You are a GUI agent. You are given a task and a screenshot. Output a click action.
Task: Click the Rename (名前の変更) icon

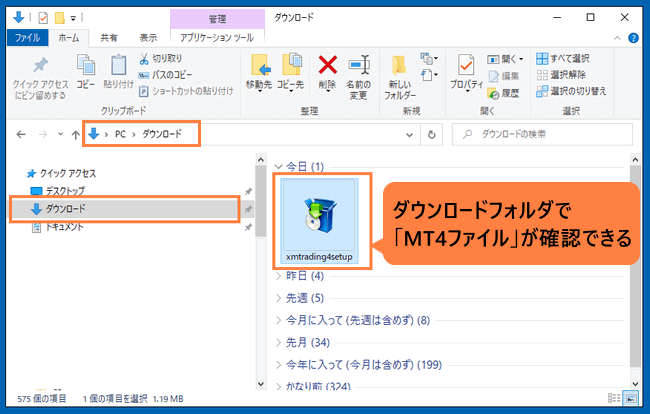(359, 65)
